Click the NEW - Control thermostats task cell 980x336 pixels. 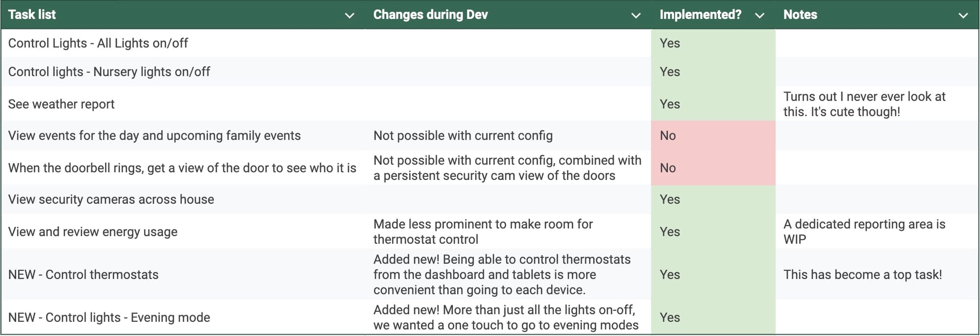pyautogui.click(x=83, y=275)
